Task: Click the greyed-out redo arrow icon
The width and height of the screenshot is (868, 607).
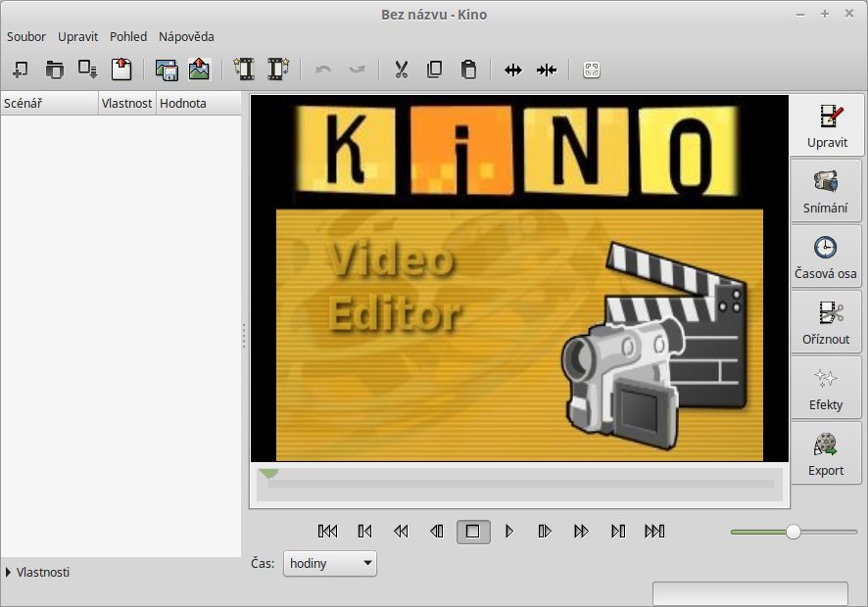Action: click(357, 70)
